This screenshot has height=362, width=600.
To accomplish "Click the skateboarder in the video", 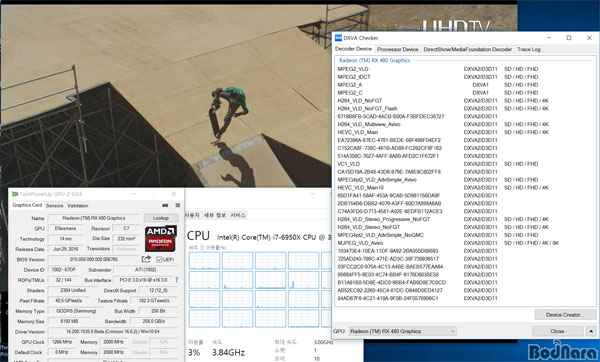I will 228,112.
